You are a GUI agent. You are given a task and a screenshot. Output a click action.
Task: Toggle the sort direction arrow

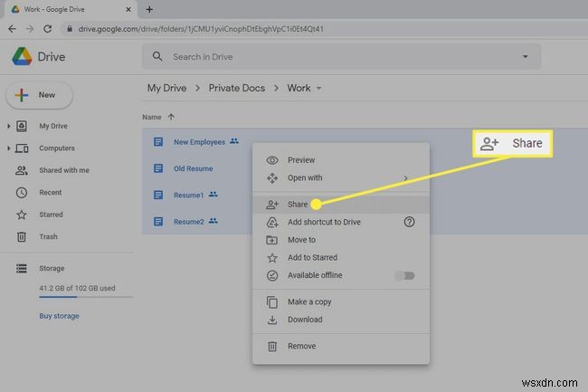pos(171,117)
